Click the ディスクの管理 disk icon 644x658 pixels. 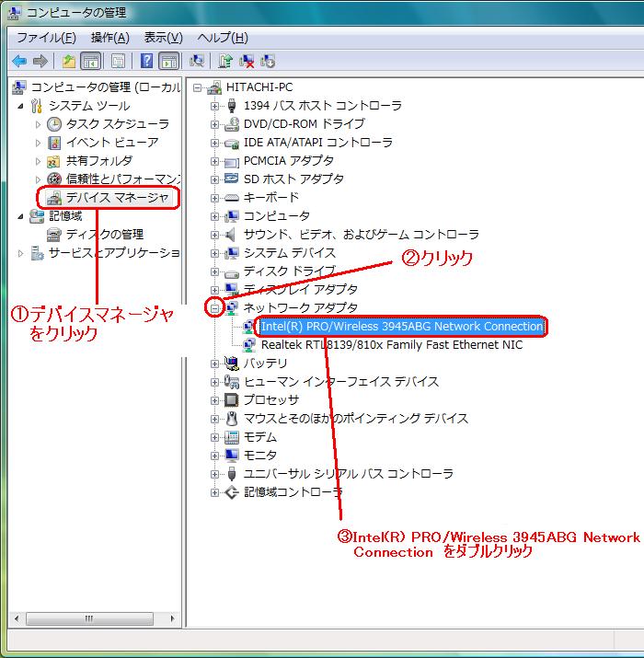point(53,235)
